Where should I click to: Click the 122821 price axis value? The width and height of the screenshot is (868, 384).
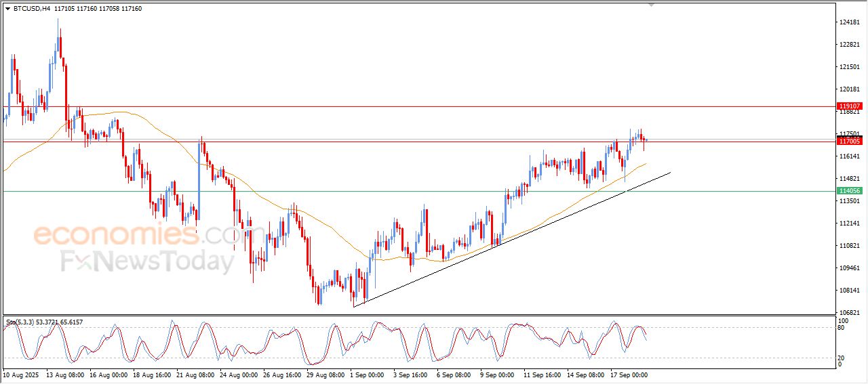pyautogui.click(x=851, y=45)
